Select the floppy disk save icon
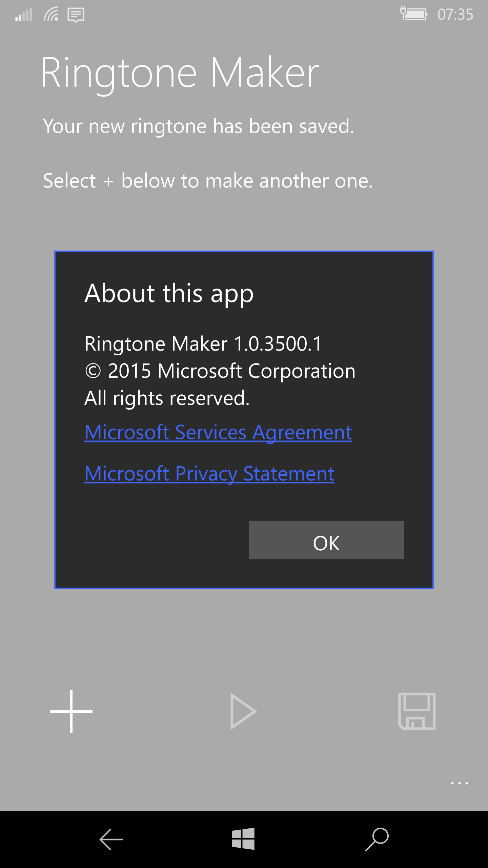 pos(417,711)
